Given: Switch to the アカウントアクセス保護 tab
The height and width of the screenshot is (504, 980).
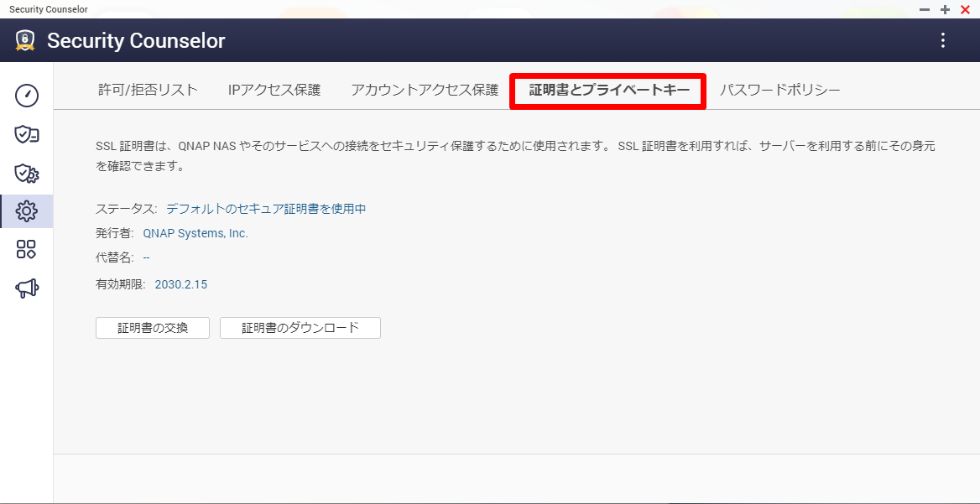Looking at the screenshot, I should pos(425,90).
